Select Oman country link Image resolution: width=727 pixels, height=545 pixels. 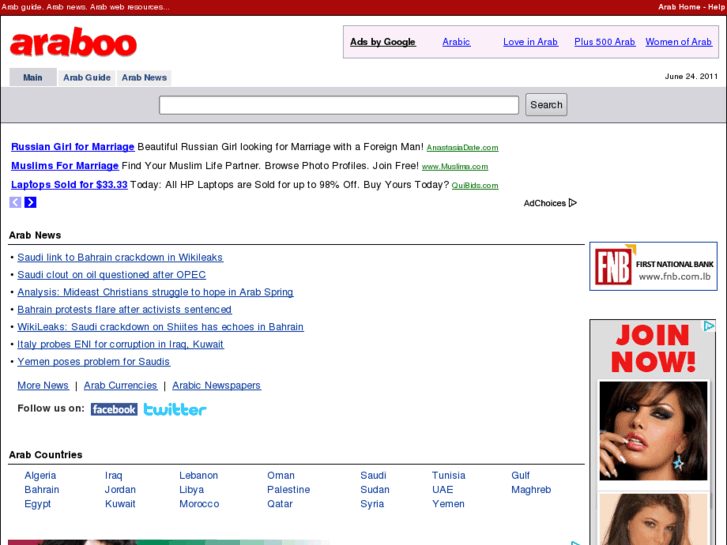pyautogui.click(x=281, y=475)
